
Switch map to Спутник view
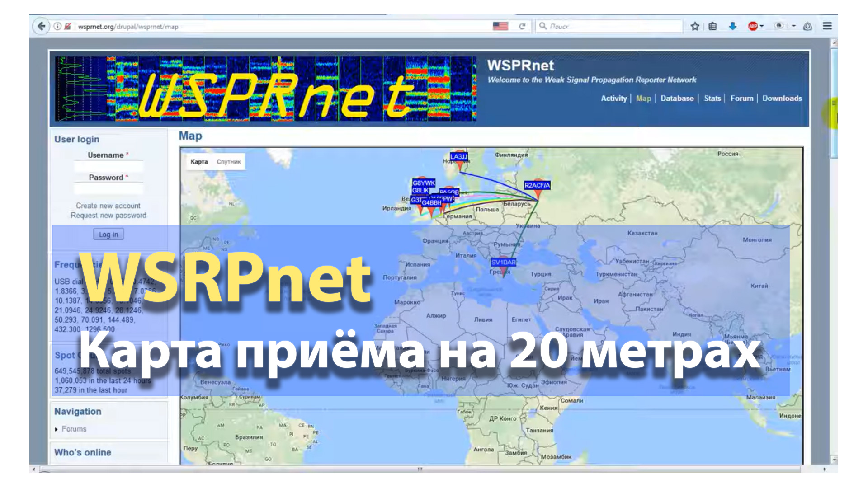point(228,162)
